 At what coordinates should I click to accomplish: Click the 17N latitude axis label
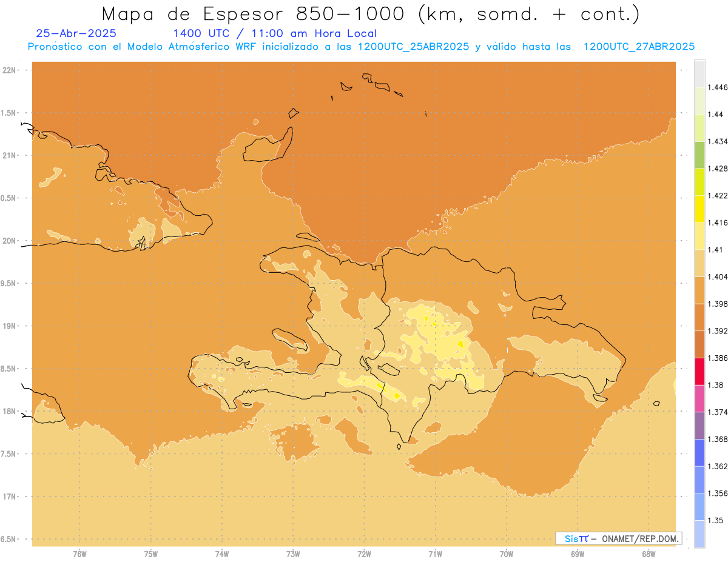[x=9, y=497]
